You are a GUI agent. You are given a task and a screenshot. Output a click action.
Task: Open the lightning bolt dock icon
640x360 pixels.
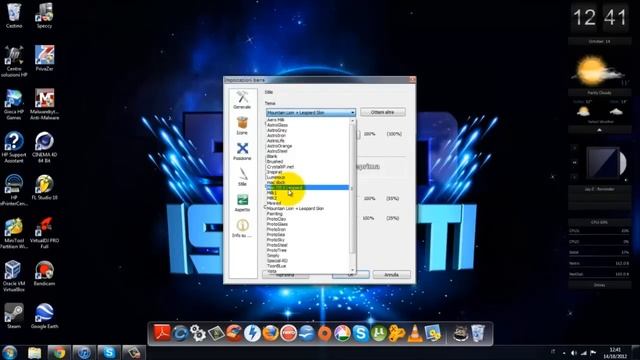tap(252, 333)
